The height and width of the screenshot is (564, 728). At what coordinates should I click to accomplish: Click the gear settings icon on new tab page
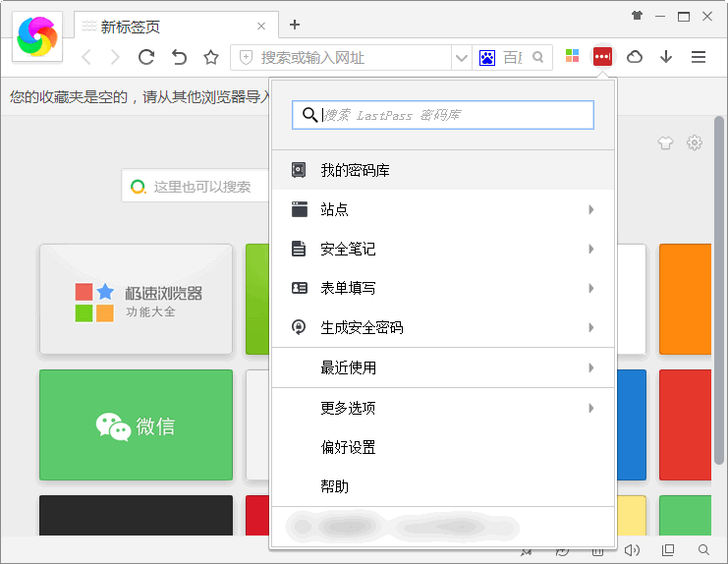[x=695, y=142]
